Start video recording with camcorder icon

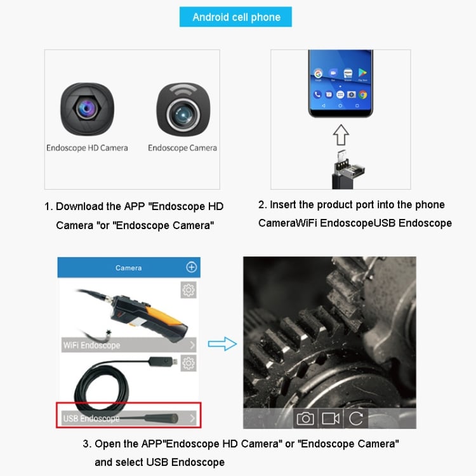330,419
